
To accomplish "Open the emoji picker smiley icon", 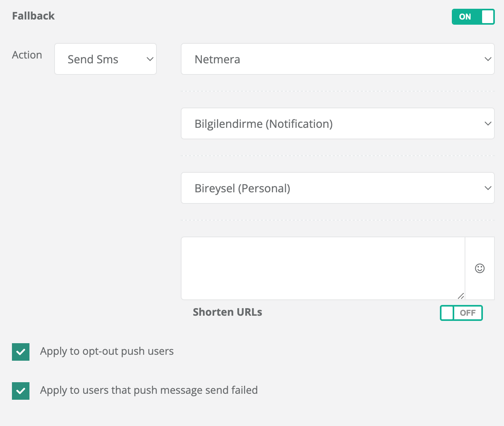I will click(480, 268).
